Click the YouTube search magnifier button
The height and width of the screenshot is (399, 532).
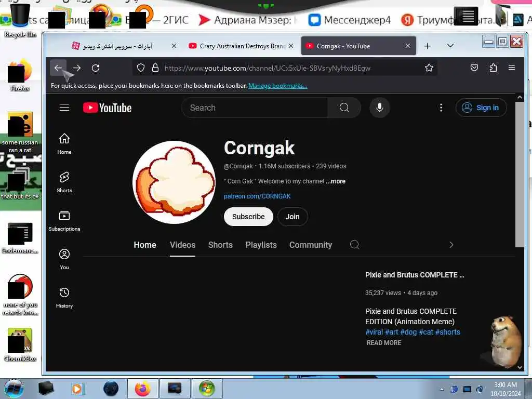[344, 108]
